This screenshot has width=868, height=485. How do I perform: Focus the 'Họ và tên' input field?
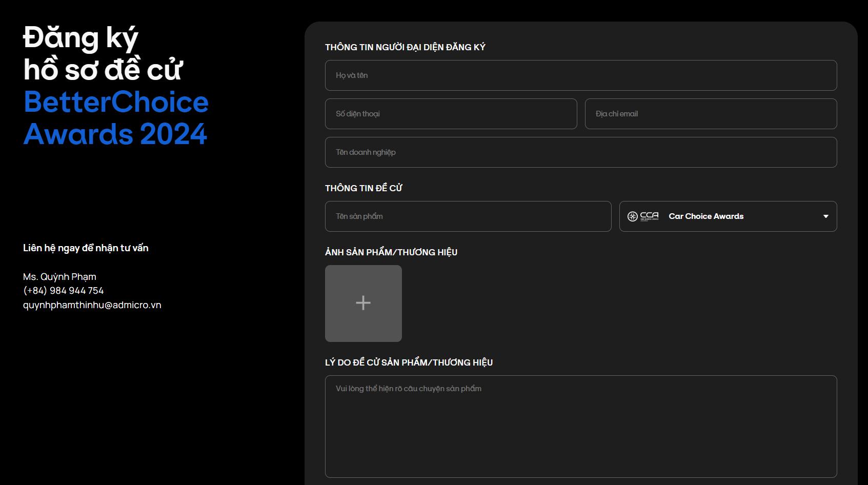581,75
